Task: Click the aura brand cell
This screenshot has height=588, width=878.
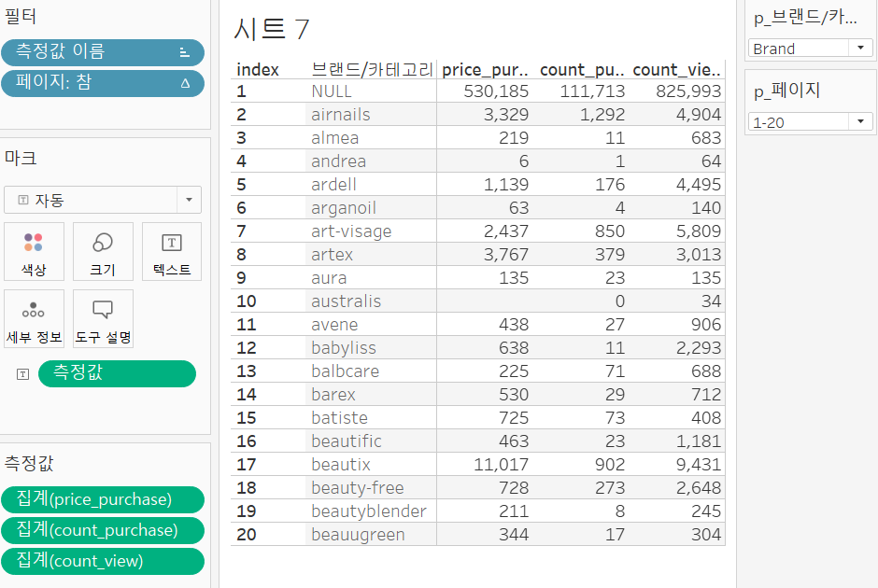Action: (329, 278)
